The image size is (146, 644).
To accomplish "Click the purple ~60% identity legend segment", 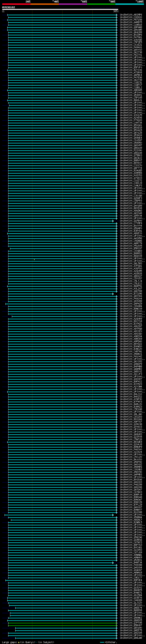I will (x=73, y=4).
